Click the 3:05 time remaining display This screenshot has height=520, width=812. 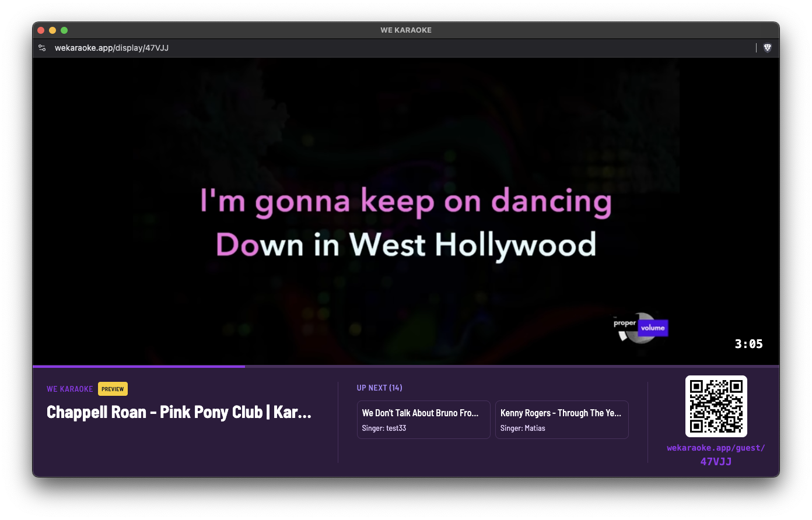click(748, 344)
